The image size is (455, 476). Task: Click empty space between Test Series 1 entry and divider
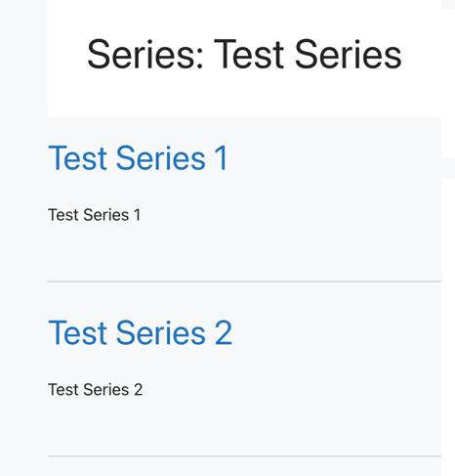[x=244, y=252]
